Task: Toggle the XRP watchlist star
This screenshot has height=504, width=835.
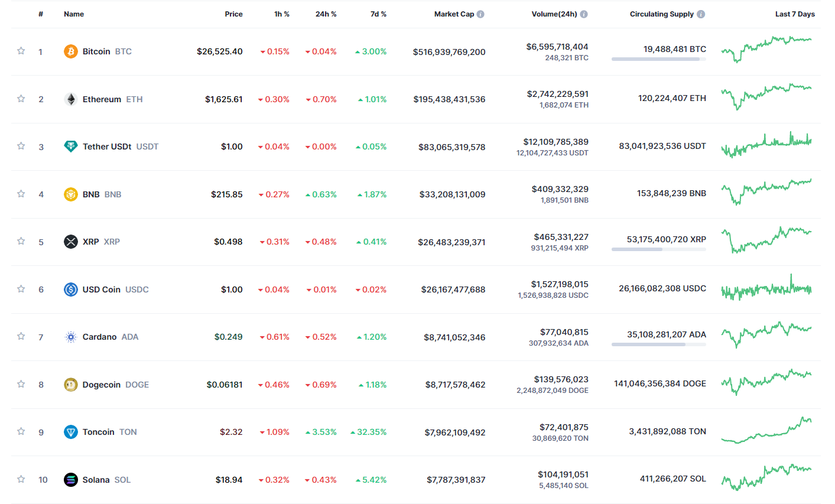Action: (x=21, y=241)
